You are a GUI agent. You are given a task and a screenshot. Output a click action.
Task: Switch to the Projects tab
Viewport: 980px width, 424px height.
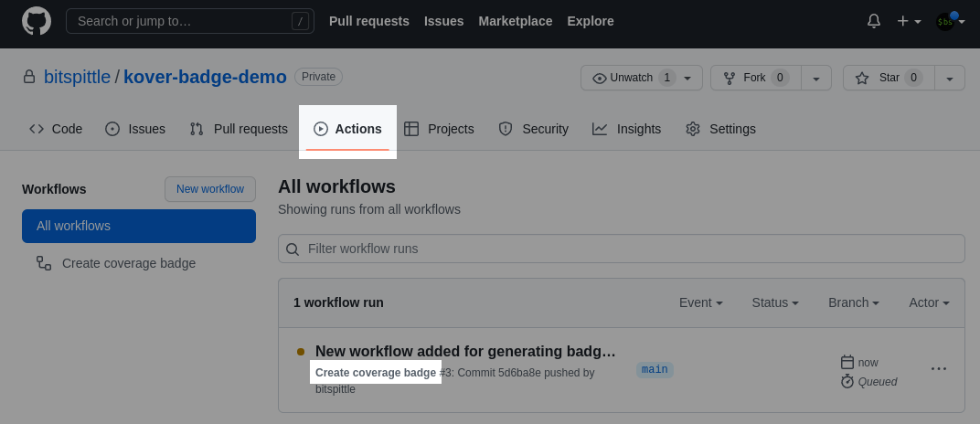point(439,129)
